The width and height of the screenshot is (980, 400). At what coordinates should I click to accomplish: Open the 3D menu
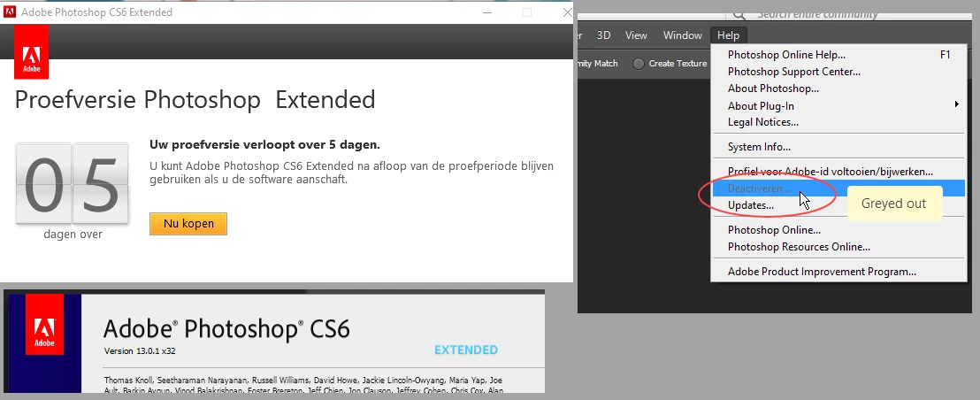tap(603, 35)
